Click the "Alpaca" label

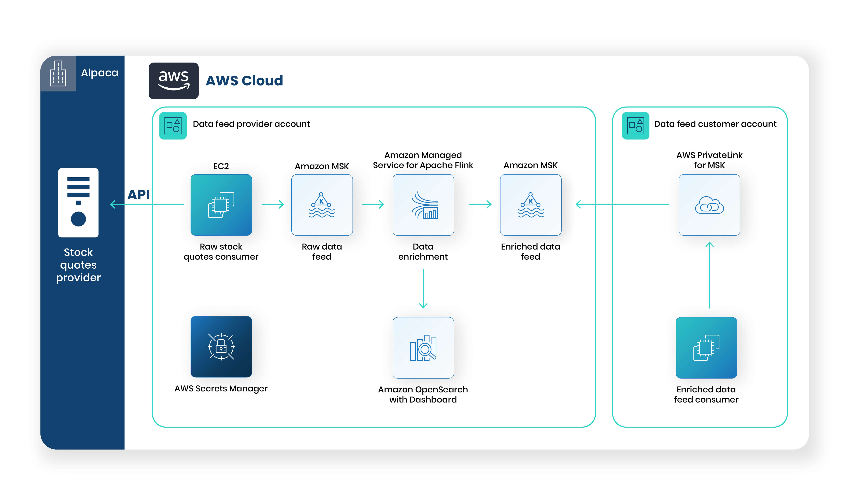pos(100,73)
